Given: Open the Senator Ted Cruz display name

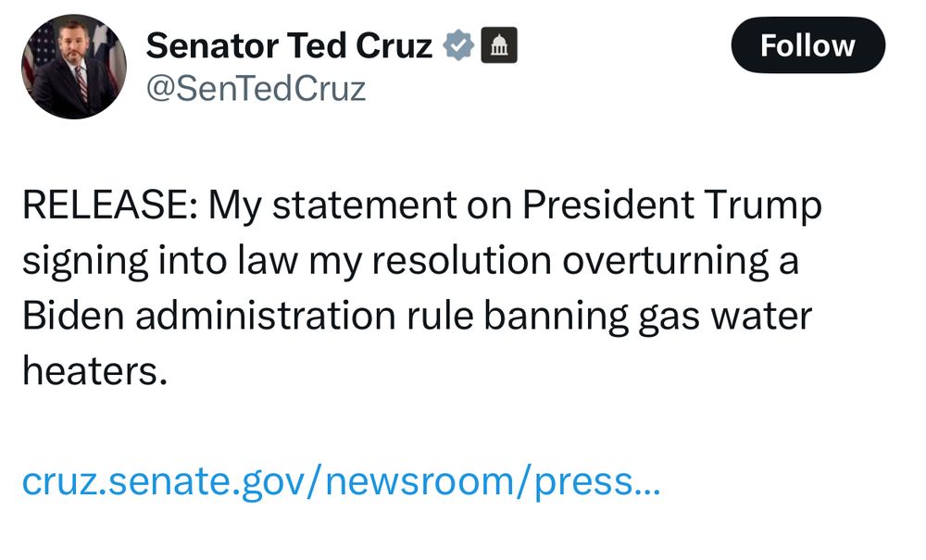Looking at the screenshot, I should (x=289, y=45).
